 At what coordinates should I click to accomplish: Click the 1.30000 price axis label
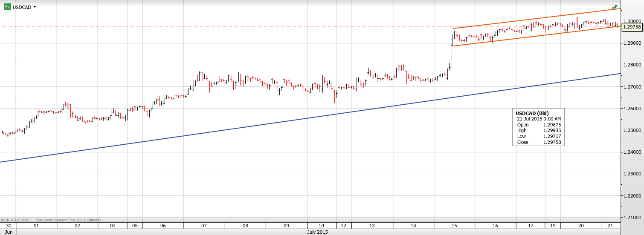pyautogui.click(x=632, y=21)
